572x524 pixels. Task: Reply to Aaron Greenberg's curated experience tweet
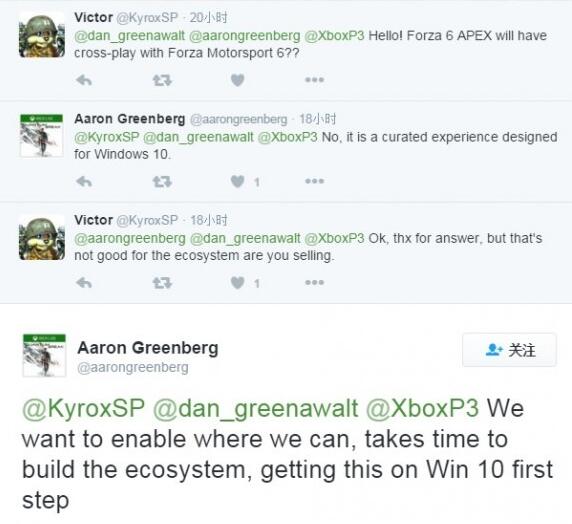coord(84,181)
